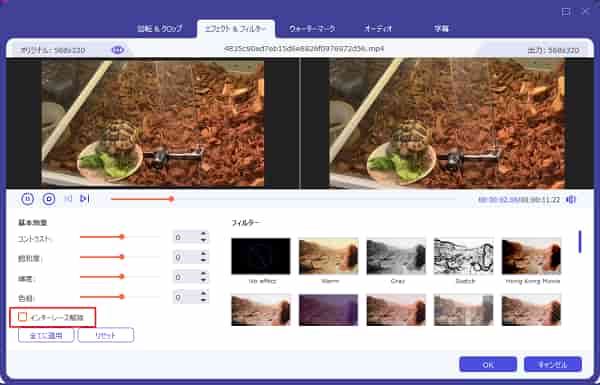Click the layout icon in title bar
This screenshot has height=385, width=600.
(566, 12)
